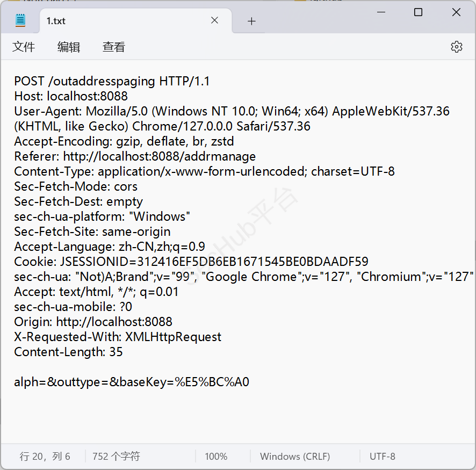Add a new tab with the plus button
The image size is (476, 470).
click(251, 21)
